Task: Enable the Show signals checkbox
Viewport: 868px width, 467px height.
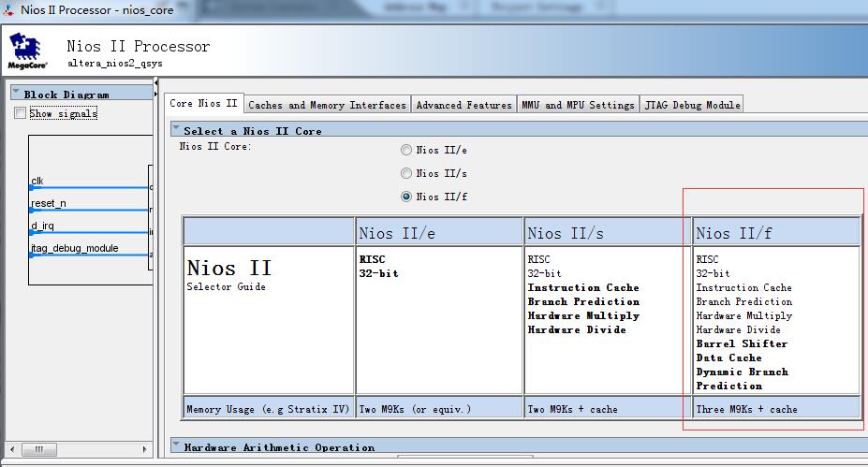Action: 20,113
